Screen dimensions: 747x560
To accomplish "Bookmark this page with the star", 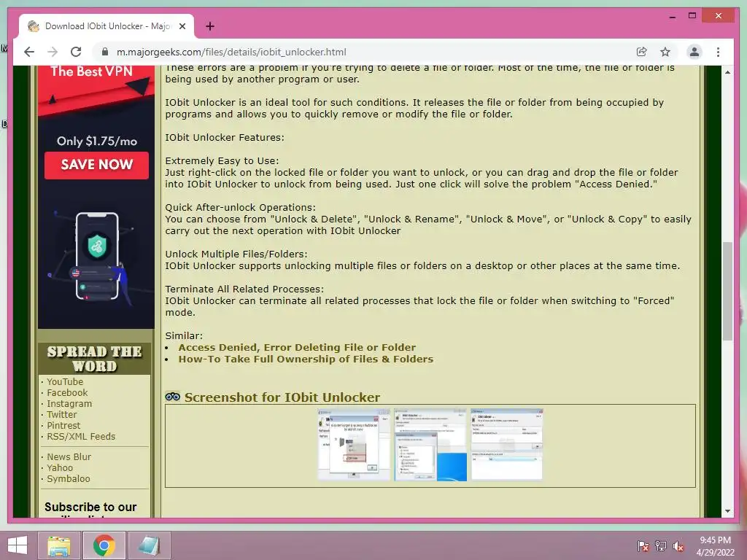I will point(665,52).
